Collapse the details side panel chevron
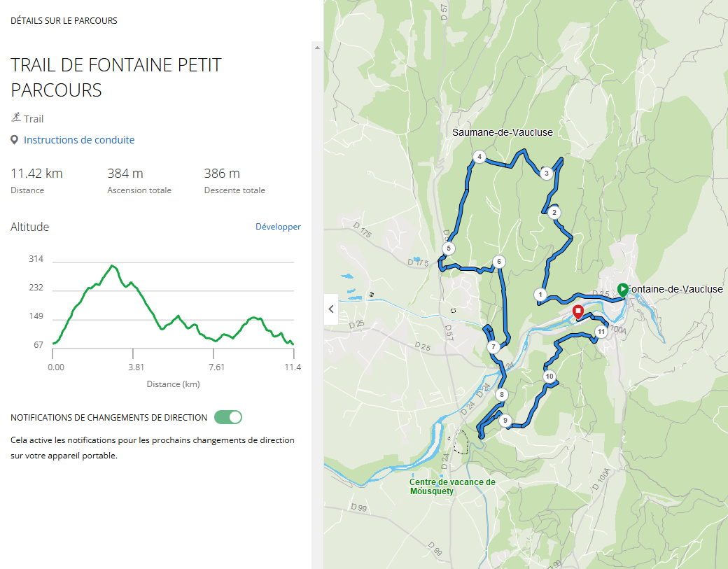The image size is (728, 569). [x=331, y=309]
